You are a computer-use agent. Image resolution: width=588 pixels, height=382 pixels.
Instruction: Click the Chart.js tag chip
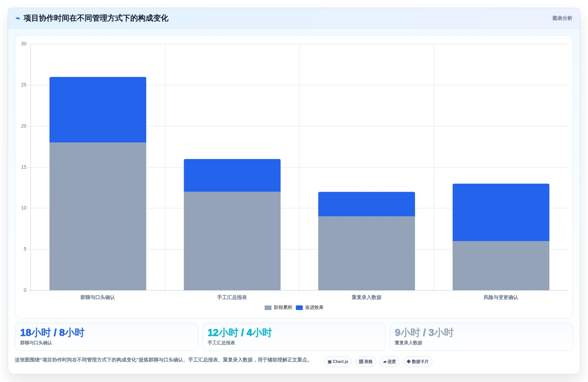338,362
